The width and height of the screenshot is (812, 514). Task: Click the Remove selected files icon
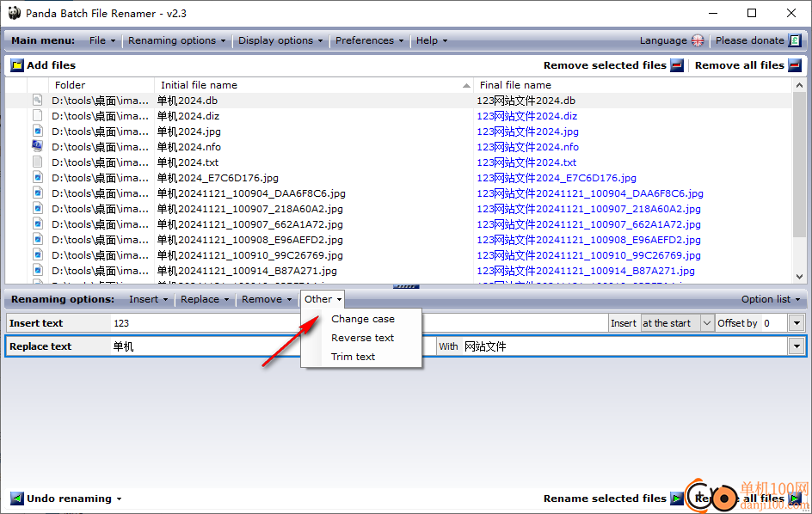coord(677,65)
